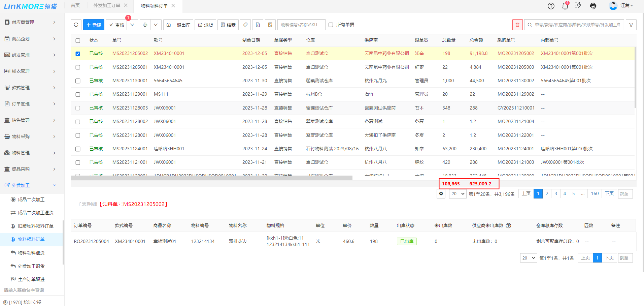
Task: Click the printer icon button
Action: [145, 25]
